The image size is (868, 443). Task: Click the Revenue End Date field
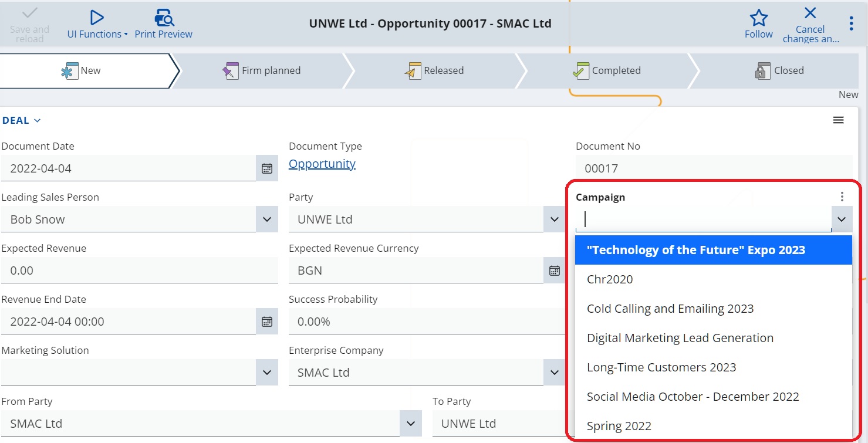coord(129,322)
